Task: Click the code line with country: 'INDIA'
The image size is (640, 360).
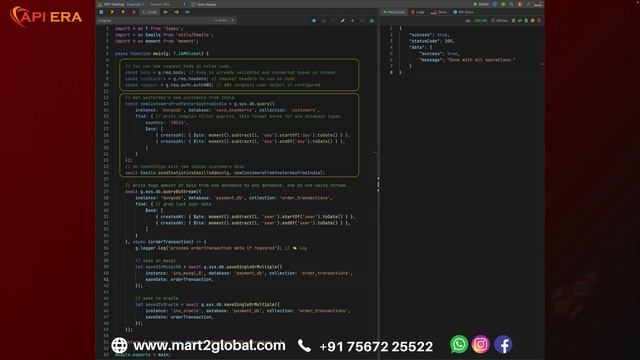Action: coord(167,122)
